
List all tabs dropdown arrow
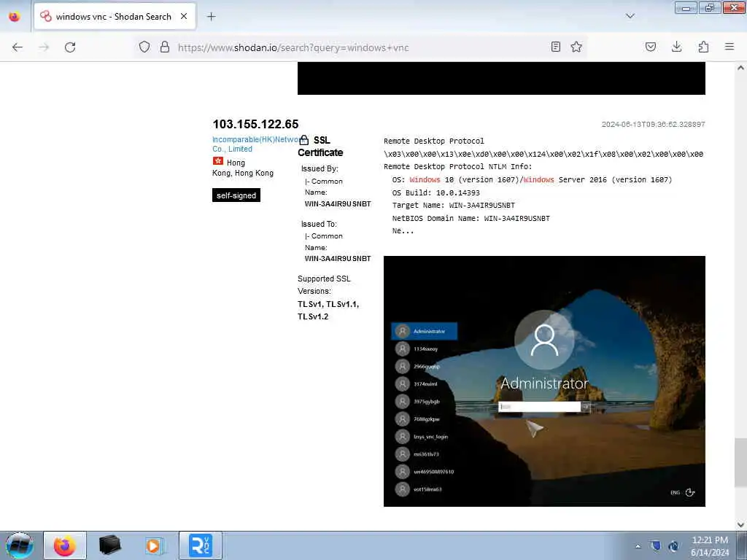click(630, 16)
